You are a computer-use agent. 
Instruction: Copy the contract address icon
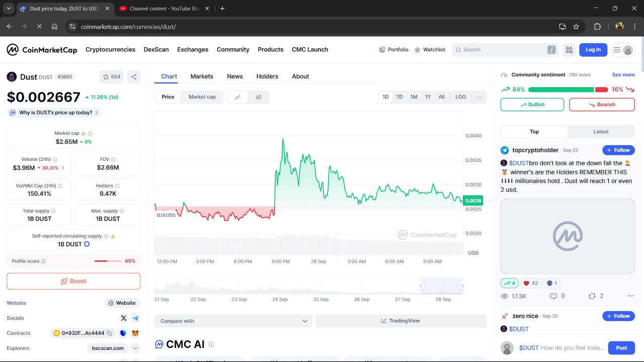coord(109,333)
